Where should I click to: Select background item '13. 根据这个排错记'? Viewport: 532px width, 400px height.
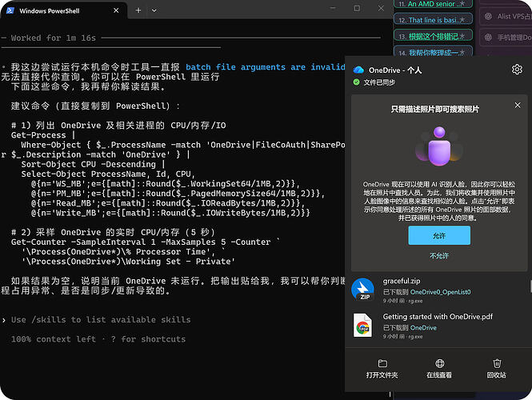pos(434,36)
